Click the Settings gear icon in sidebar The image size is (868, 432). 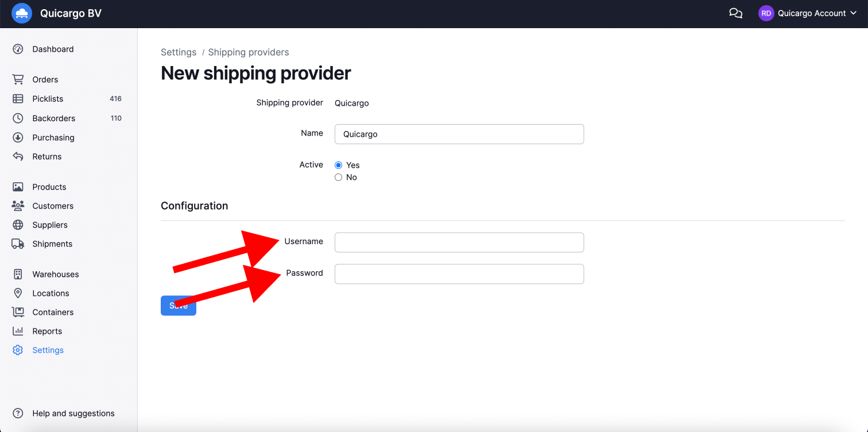point(18,350)
